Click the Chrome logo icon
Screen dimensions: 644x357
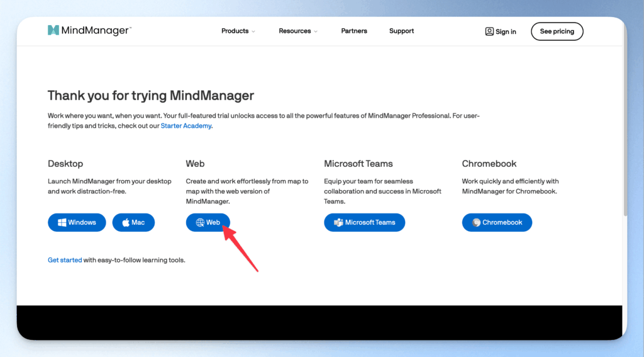[477, 222]
